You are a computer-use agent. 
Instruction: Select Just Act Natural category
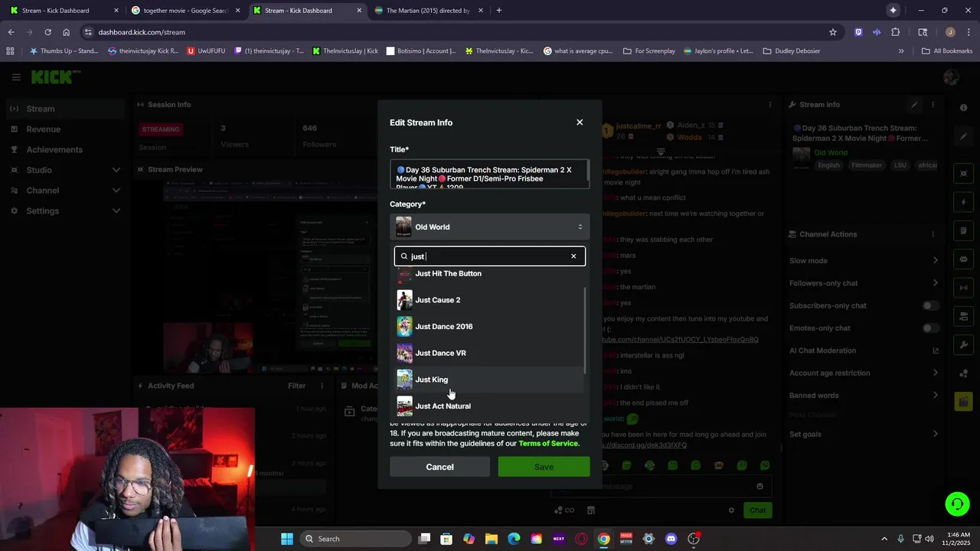(490, 406)
